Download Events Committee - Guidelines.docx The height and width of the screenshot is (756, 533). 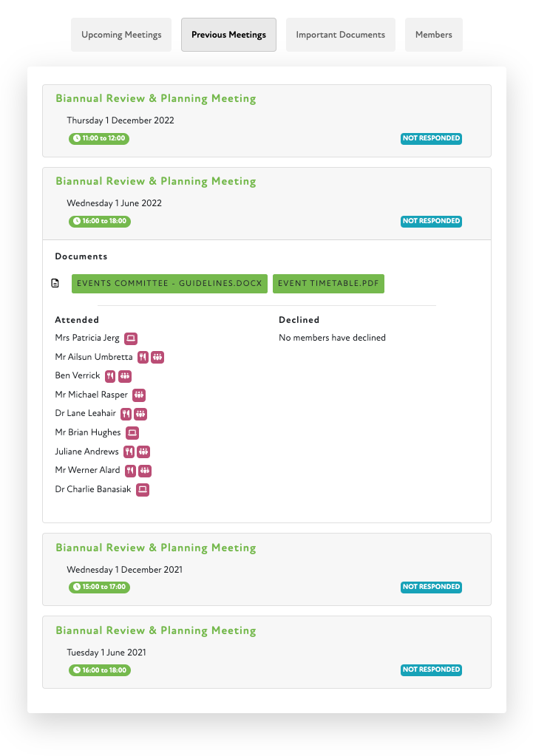(169, 284)
